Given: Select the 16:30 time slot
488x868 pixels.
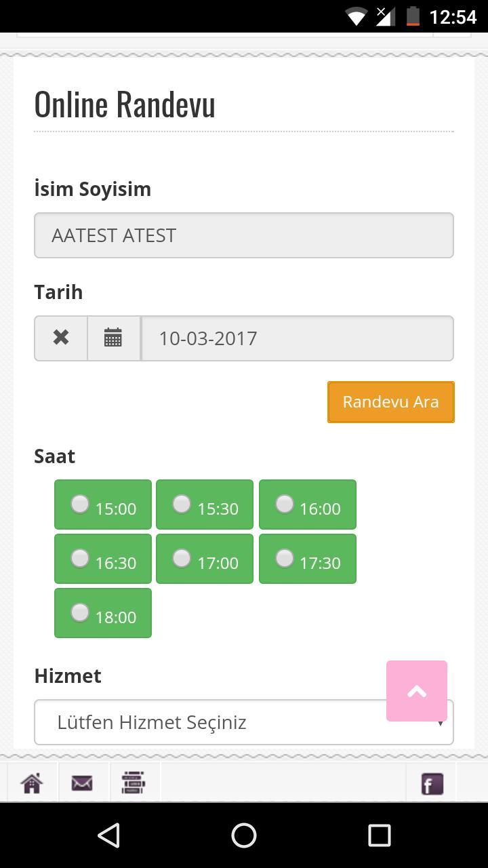Looking at the screenshot, I should (80, 559).
